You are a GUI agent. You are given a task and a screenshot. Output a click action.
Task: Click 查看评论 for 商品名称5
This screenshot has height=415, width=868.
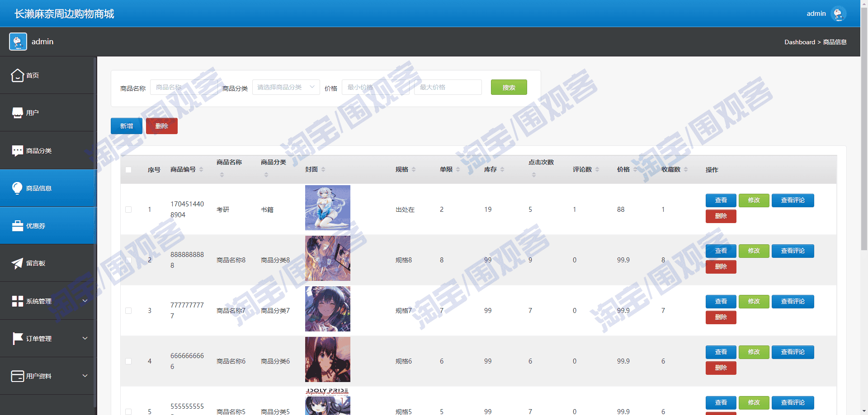click(793, 402)
